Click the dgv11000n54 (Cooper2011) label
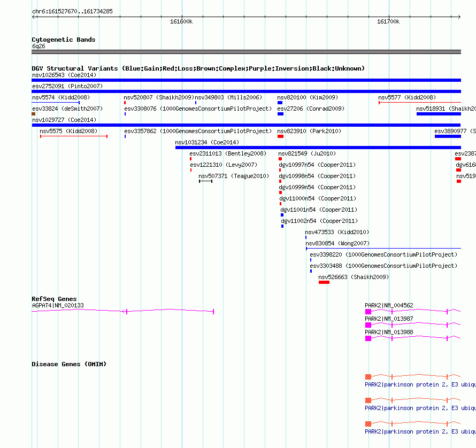 click(x=318, y=198)
